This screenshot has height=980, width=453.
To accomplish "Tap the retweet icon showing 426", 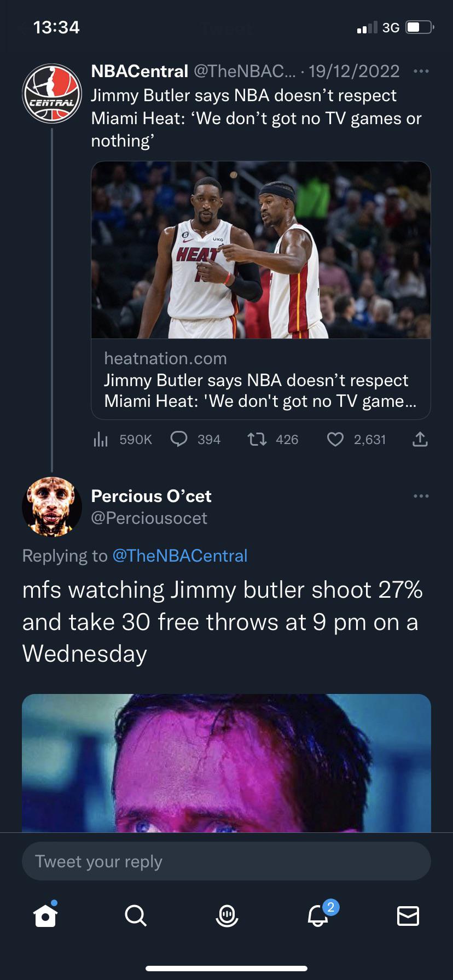I will pyautogui.click(x=257, y=439).
